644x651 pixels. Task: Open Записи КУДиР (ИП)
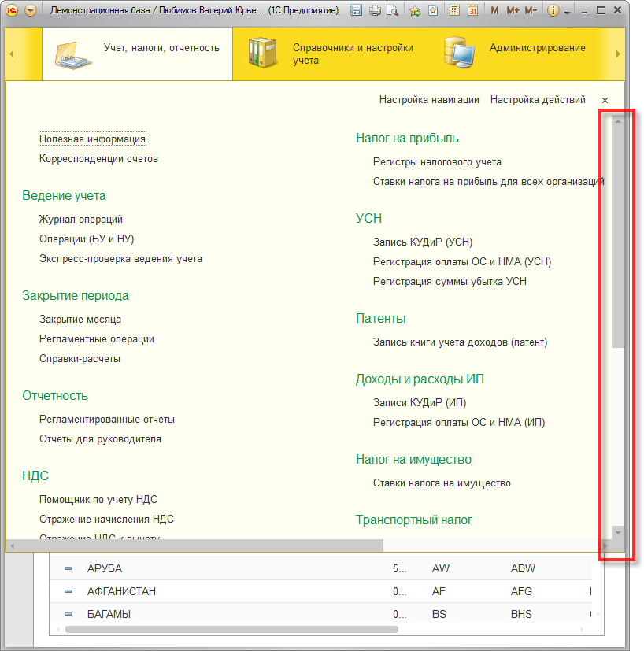coord(420,402)
